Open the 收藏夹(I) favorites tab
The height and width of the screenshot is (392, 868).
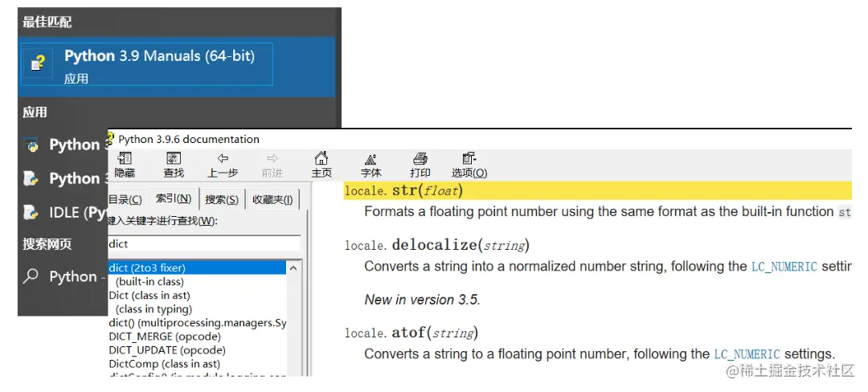(x=272, y=200)
